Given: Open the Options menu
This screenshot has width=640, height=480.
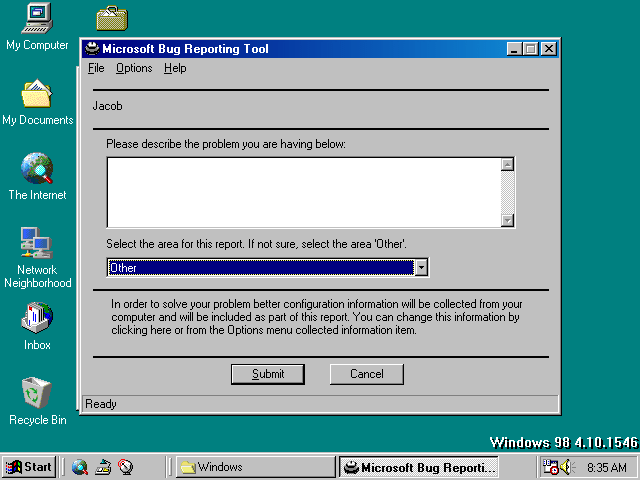Looking at the screenshot, I should click(x=134, y=68).
